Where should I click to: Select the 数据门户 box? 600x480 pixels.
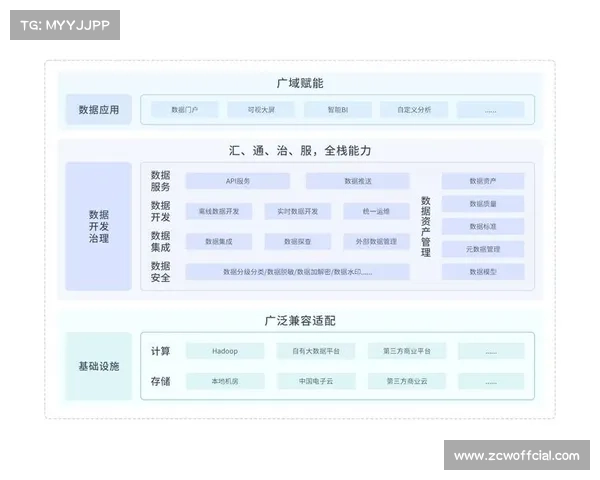[184, 110]
